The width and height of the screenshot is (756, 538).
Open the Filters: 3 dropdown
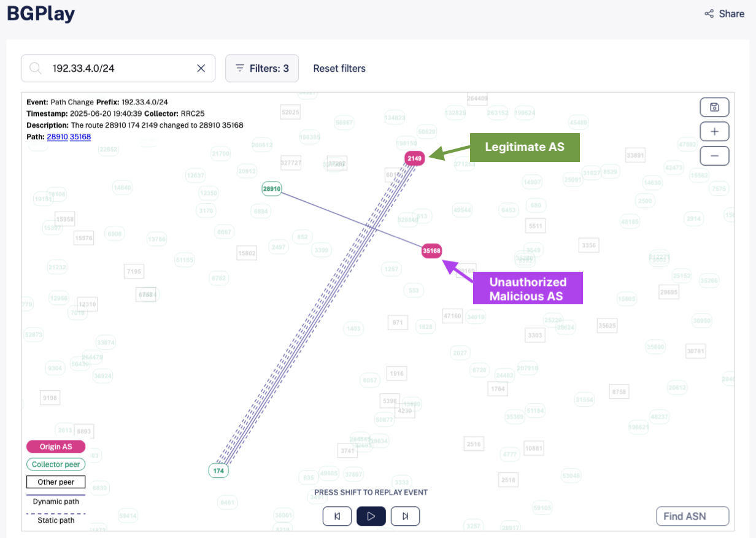click(x=262, y=68)
